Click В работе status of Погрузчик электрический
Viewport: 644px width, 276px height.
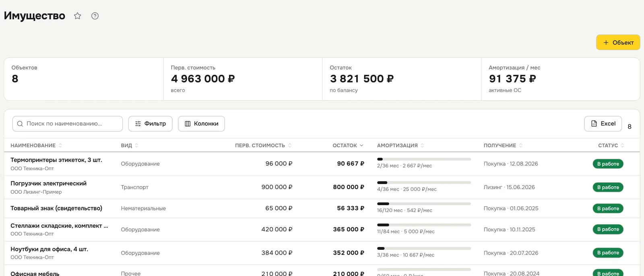point(608,187)
